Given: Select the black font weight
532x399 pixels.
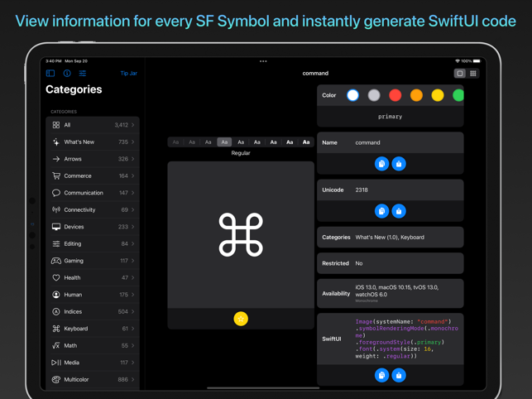Looking at the screenshot, I should (x=306, y=142).
